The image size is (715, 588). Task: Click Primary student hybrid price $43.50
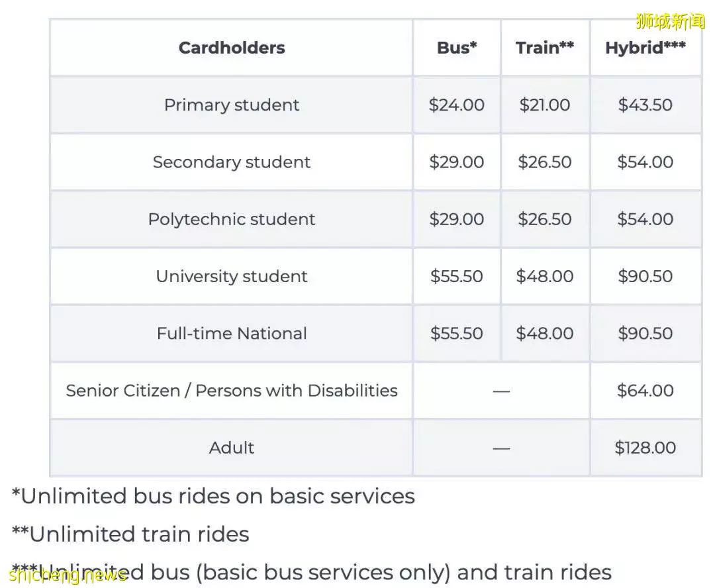[645, 105]
